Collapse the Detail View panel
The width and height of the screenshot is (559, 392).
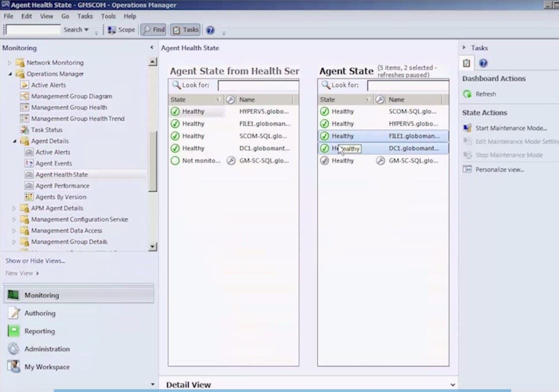coord(452,385)
